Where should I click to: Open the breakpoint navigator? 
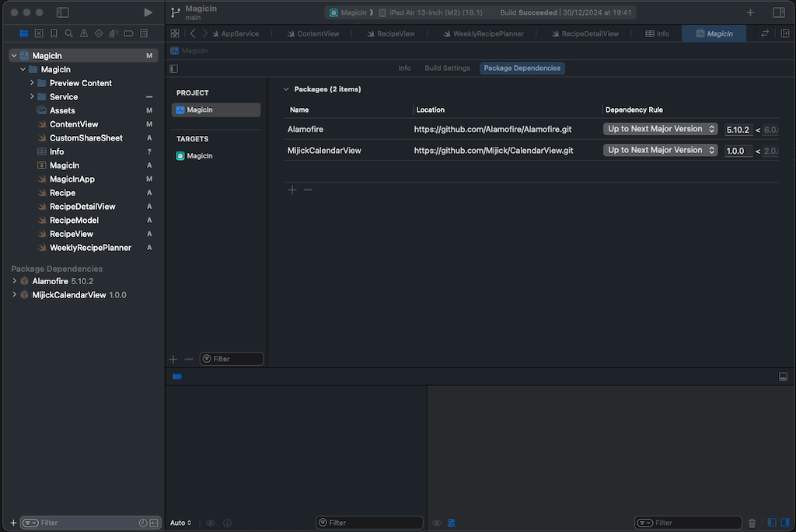pyautogui.click(x=128, y=33)
